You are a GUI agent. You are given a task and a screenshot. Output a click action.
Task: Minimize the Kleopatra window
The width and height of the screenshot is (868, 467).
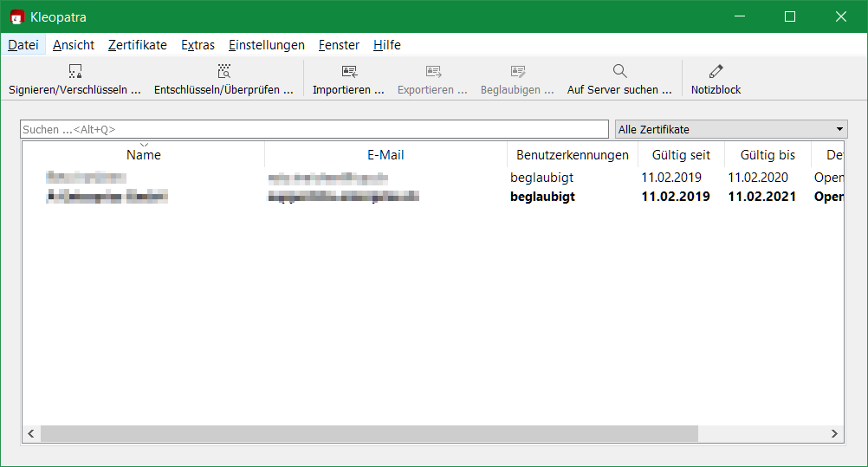tap(740, 16)
